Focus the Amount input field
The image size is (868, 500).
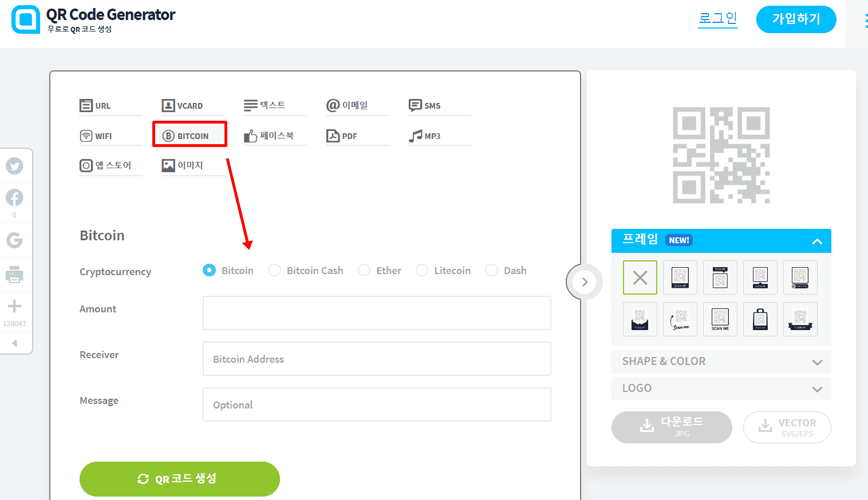pyautogui.click(x=377, y=313)
